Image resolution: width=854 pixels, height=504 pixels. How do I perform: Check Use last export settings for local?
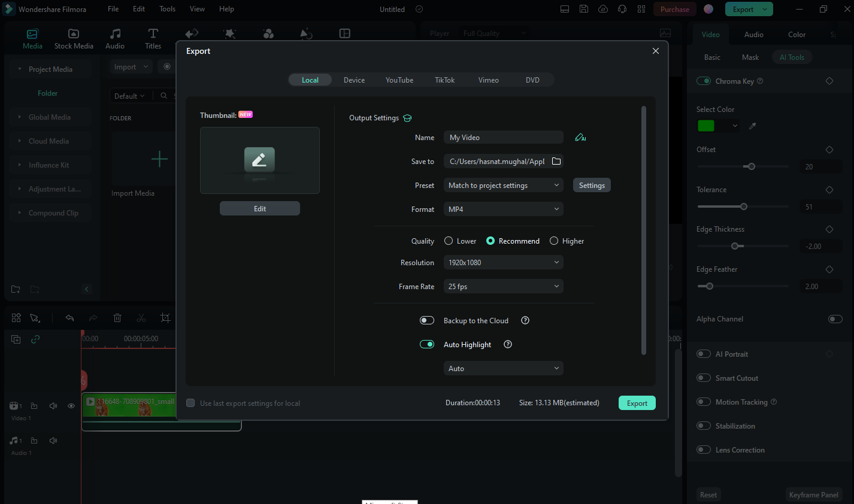[190, 403]
